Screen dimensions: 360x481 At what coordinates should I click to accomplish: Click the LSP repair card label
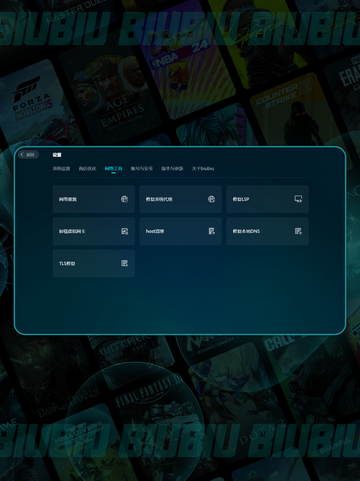(x=241, y=199)
